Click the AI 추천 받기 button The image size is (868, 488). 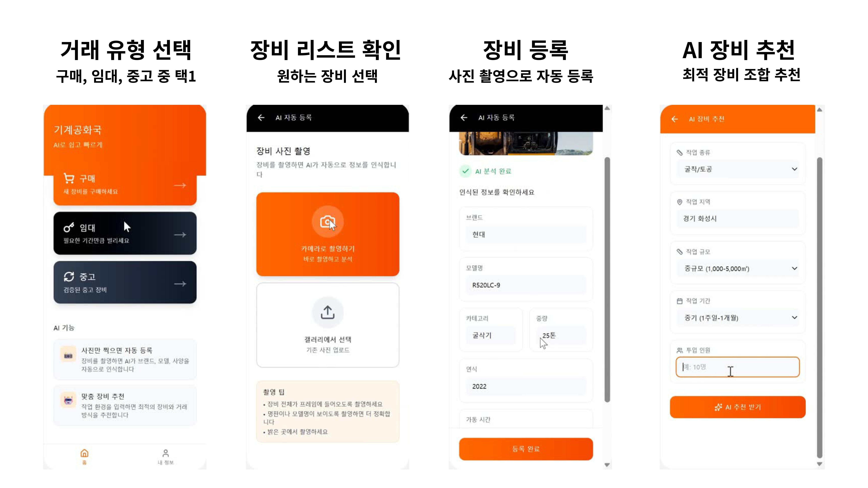(x=738, y=407)
